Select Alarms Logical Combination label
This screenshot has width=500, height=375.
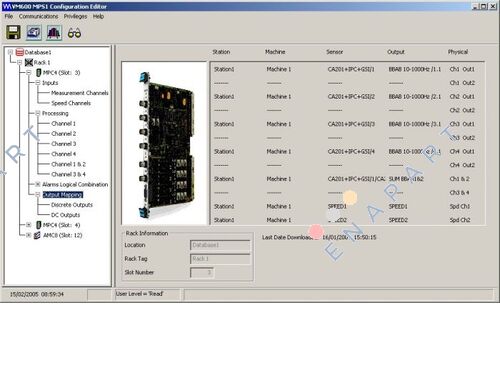point(75,184)
